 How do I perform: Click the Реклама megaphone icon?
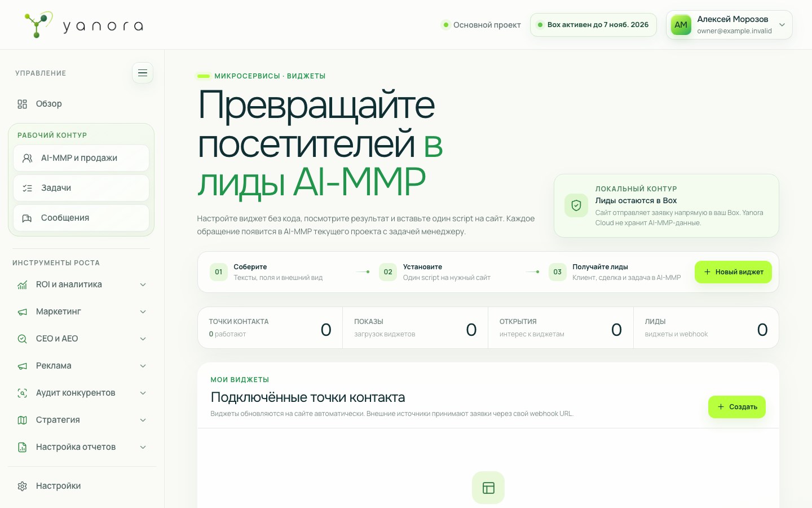coord(23,366)
